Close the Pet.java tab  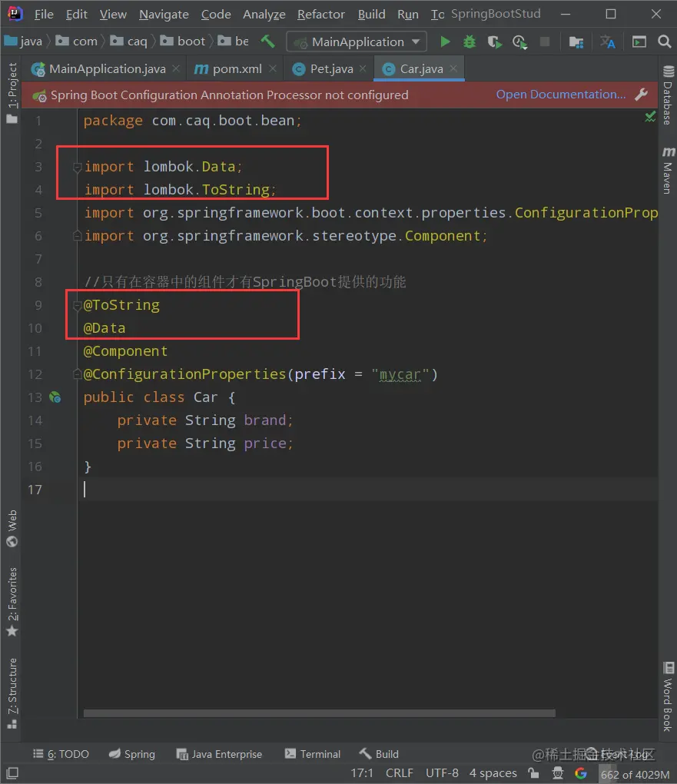pyautogui.click(x=363, y=68)
